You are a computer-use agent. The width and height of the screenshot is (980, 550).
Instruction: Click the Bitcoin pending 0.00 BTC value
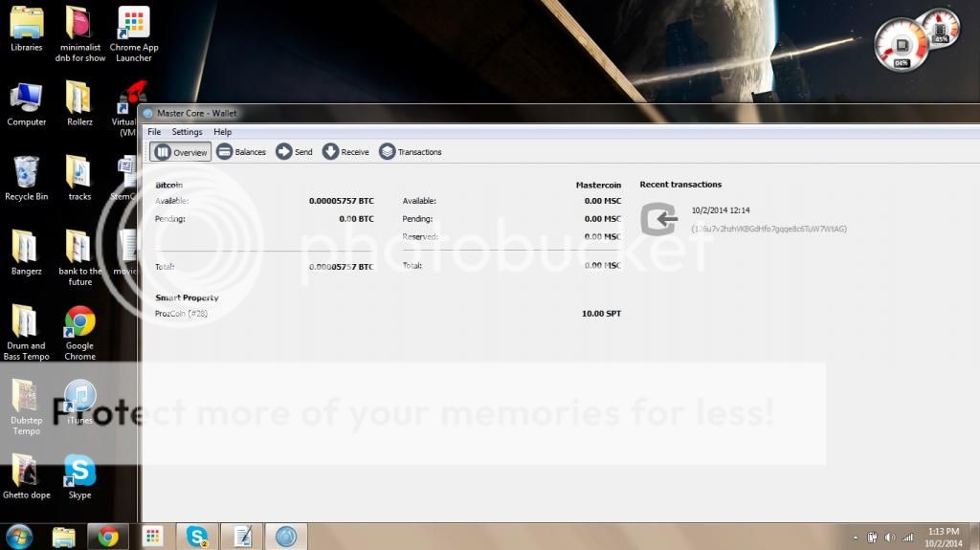[x=356, y=219]
